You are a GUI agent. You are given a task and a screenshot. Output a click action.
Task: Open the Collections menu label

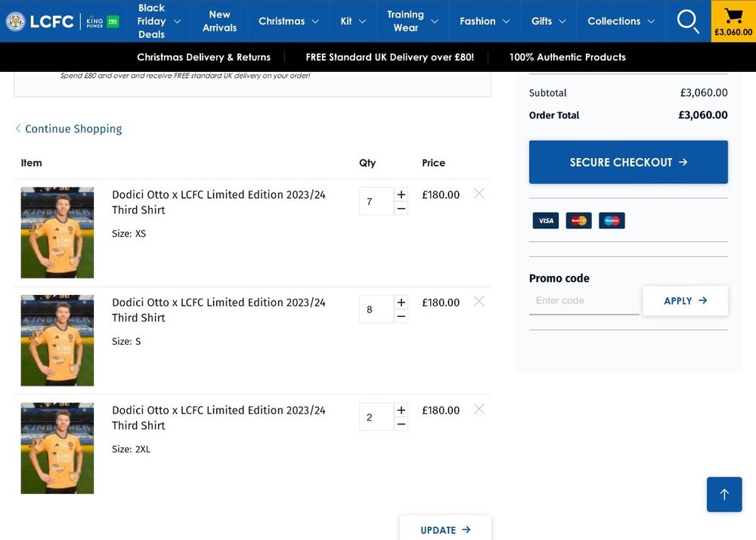click(614, 21)
